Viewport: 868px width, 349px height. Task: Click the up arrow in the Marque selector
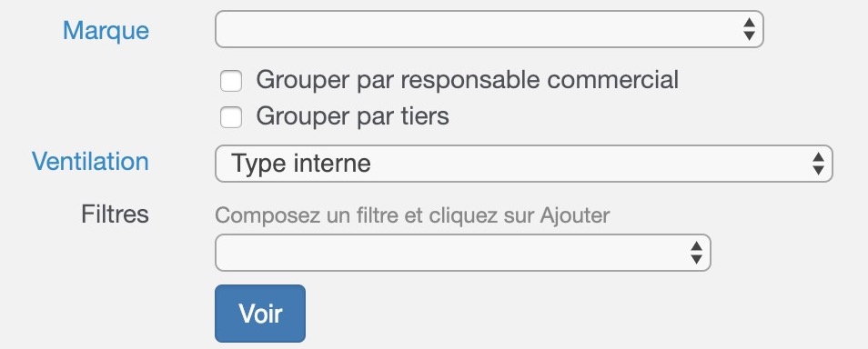(749, 23)
